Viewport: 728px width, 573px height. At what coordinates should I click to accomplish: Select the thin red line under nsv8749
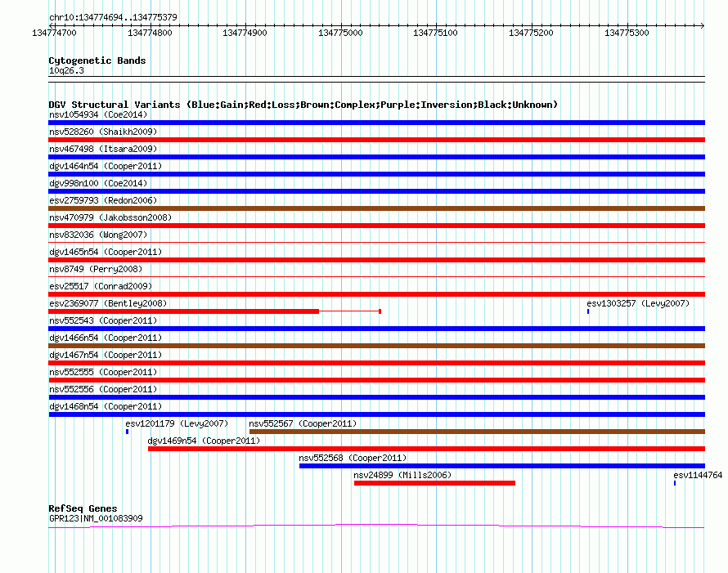coord(376,276)
